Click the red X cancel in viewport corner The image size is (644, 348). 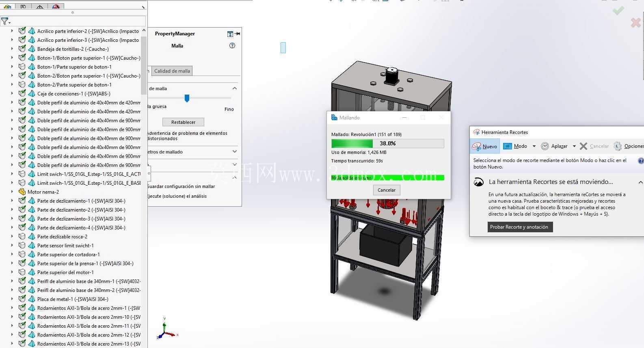[636, 23]
